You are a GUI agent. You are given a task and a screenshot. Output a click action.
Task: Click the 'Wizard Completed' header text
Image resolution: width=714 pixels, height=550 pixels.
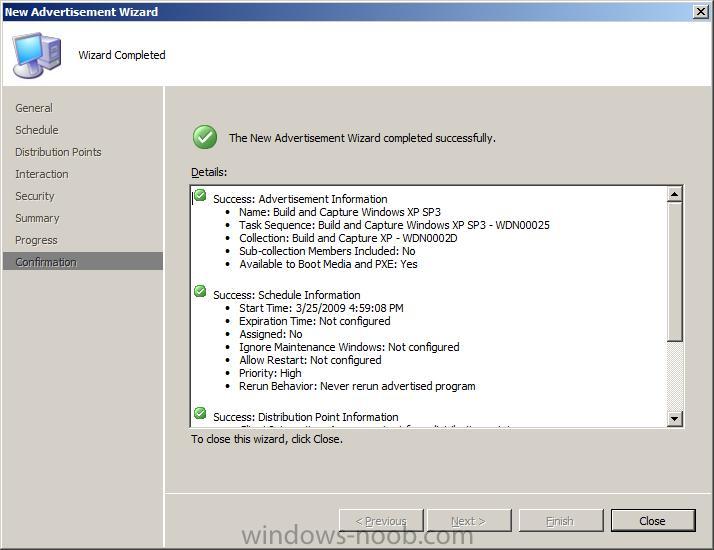122,55
